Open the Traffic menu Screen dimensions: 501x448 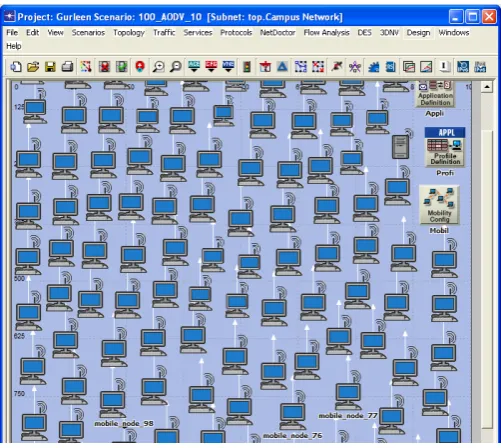[164, 32]
